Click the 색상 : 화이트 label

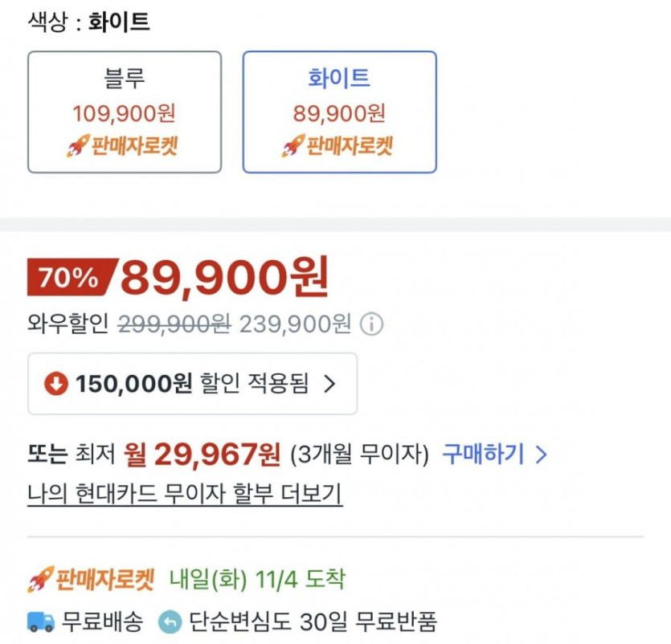(x=88, y=22)
